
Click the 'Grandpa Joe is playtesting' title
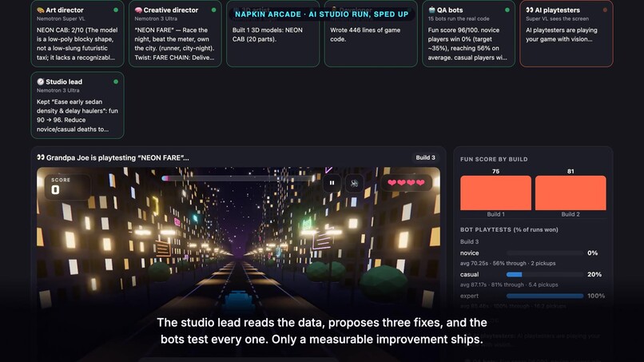click(117, 157)
